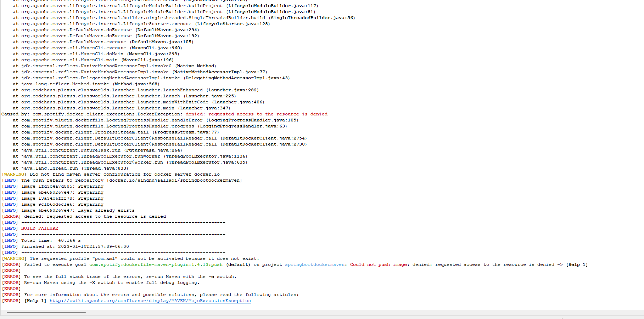Click the LifecycleModuleBuilder.java:81 stack line
This screenshot has height=319, width=644.
(164, 12)
